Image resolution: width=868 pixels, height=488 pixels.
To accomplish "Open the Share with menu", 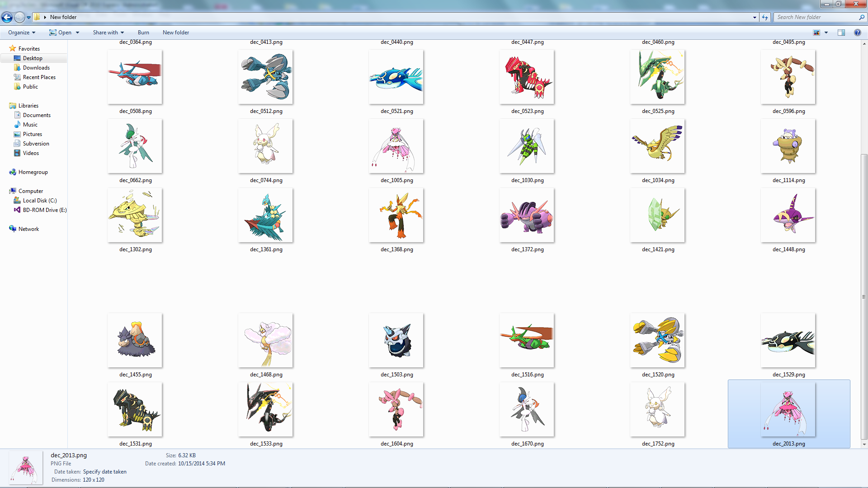I will 108,33.
